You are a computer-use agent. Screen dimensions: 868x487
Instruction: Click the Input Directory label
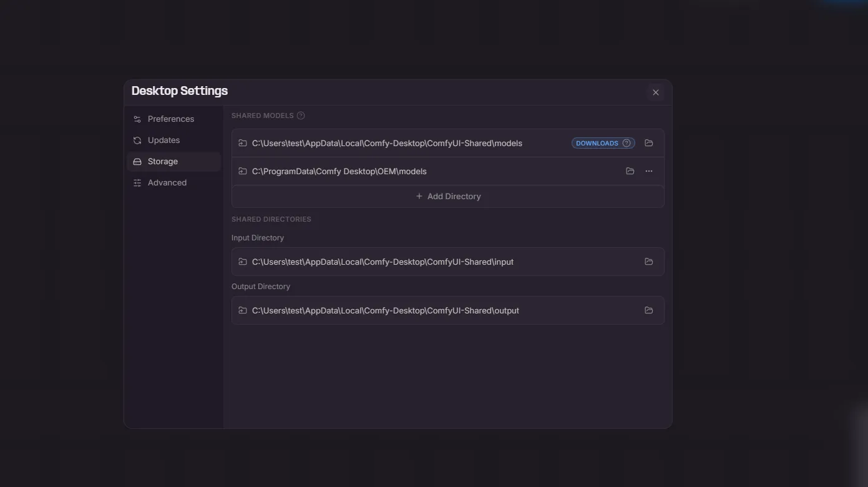pos(258,238)
